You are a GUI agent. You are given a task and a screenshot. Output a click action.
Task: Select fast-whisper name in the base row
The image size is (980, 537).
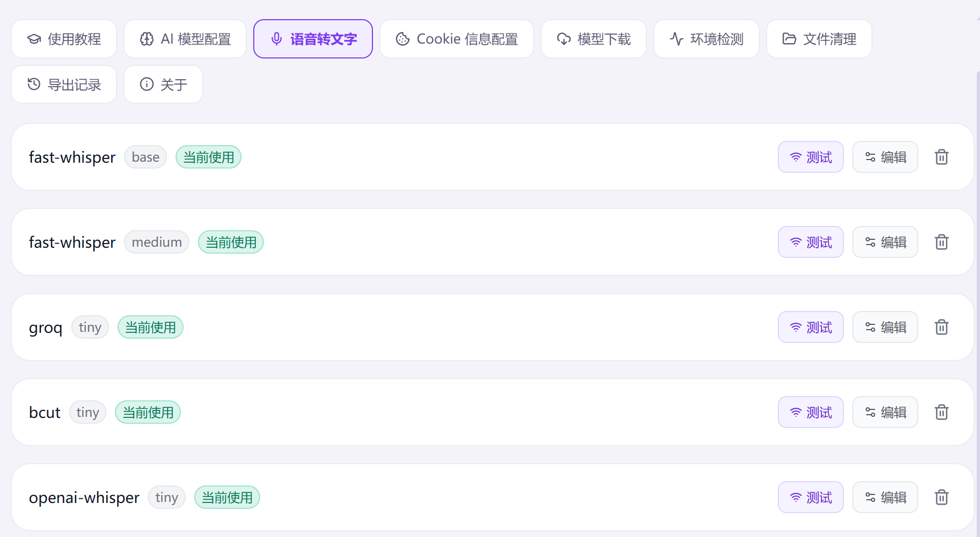(x=72, y=157)
